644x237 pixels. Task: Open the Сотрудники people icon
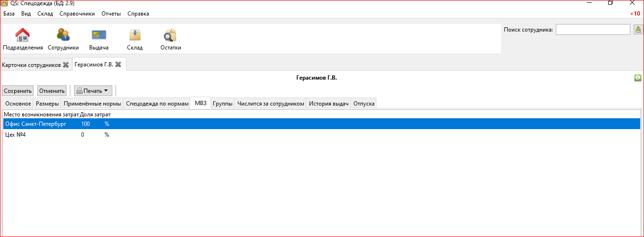63,35
